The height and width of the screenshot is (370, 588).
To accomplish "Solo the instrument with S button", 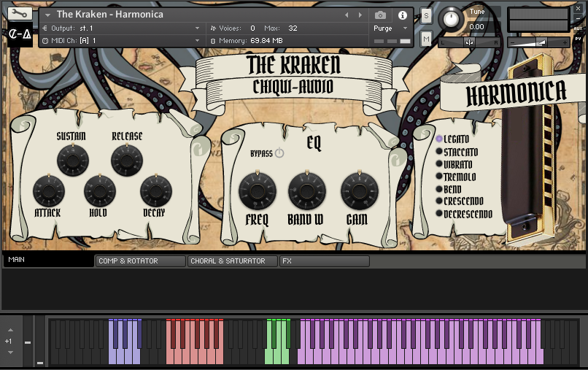I will pos(426,15).
